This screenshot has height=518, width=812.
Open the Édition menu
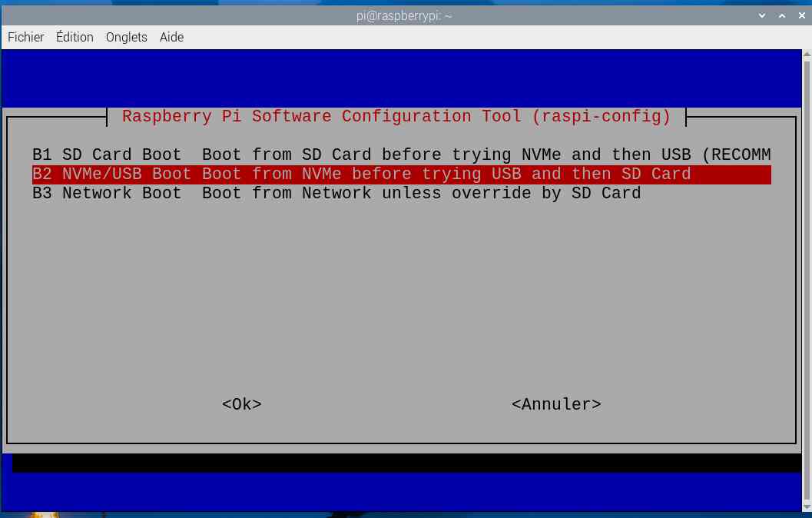click(x=75, y=38)
